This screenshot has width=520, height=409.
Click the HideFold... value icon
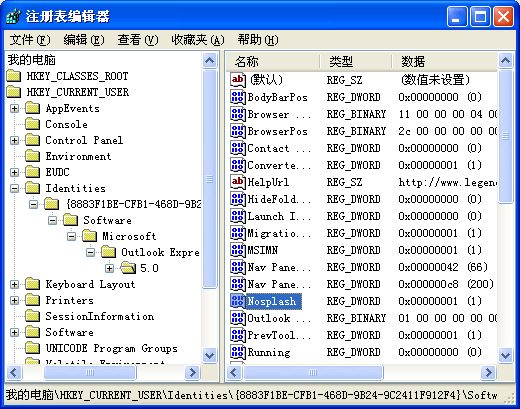[238, 199]
